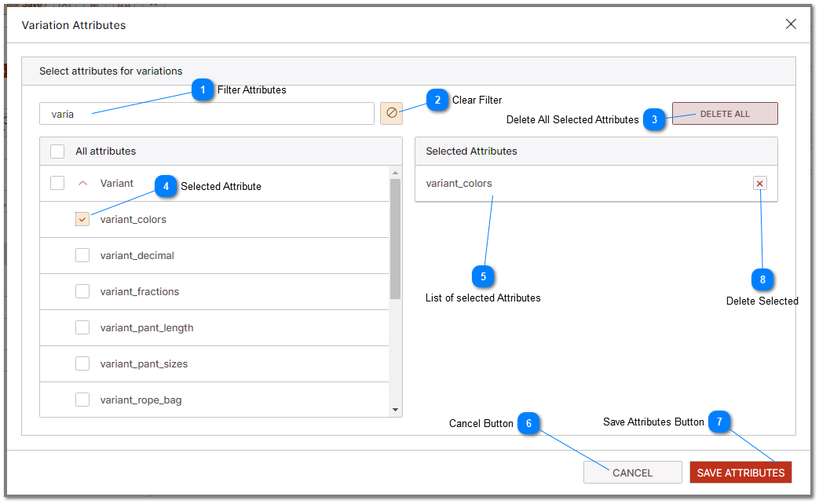Check the variant_fractions attribute
The image size is (819, 504).
click(x=82, y=291)
